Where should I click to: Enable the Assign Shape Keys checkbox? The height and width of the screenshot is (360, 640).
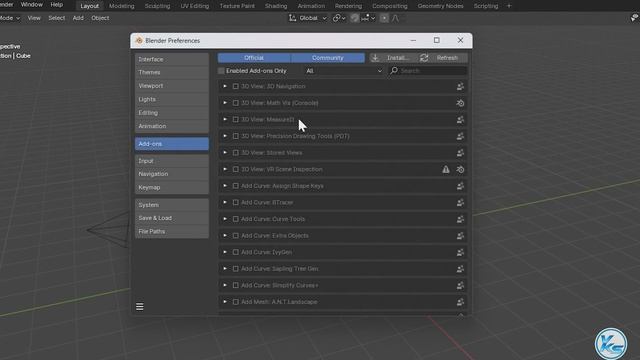[x=236, y=186]
